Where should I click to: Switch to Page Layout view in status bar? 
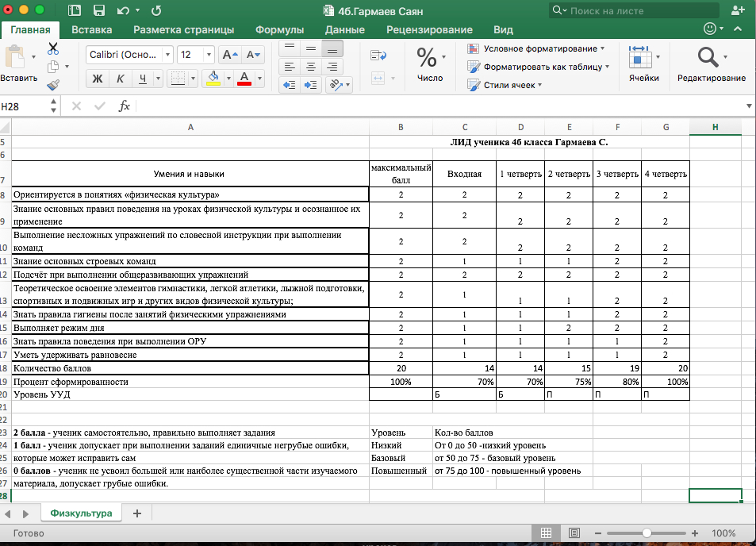(x=574, y=533)
